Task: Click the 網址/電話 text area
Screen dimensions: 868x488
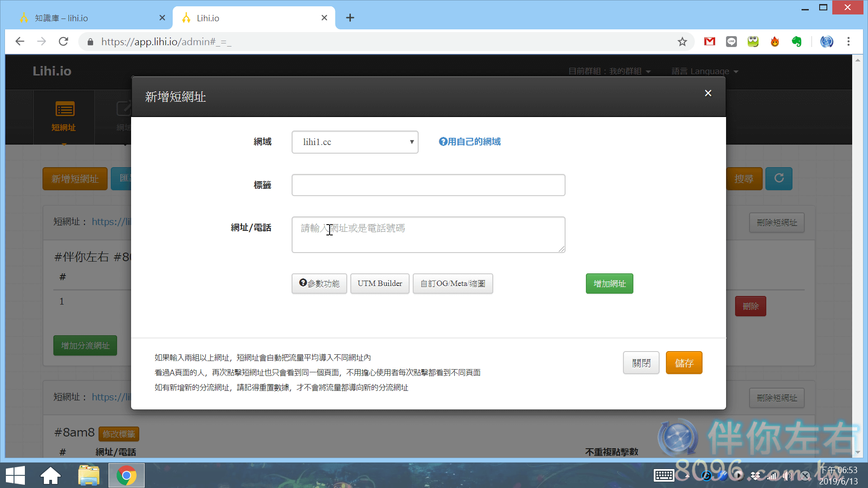Action: tap(428, 235)
